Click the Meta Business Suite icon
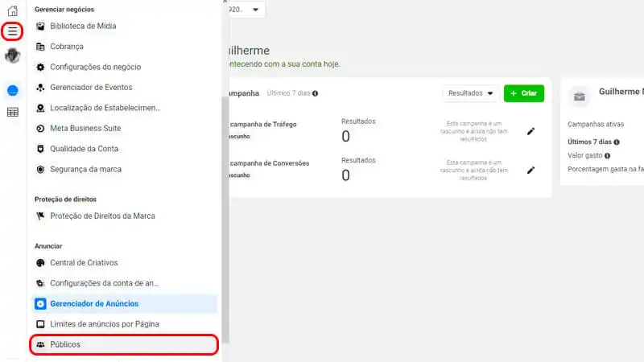644x362 pixels. point(40,129)
